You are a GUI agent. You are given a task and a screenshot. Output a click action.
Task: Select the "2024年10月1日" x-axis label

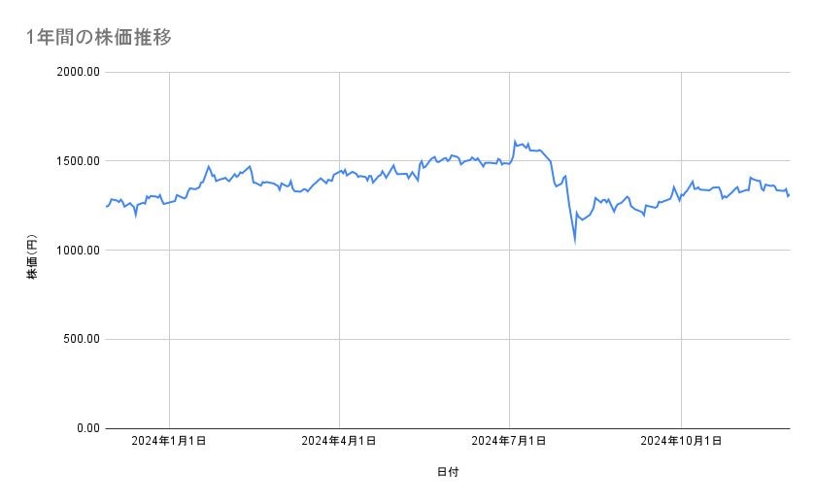[681, 442]
